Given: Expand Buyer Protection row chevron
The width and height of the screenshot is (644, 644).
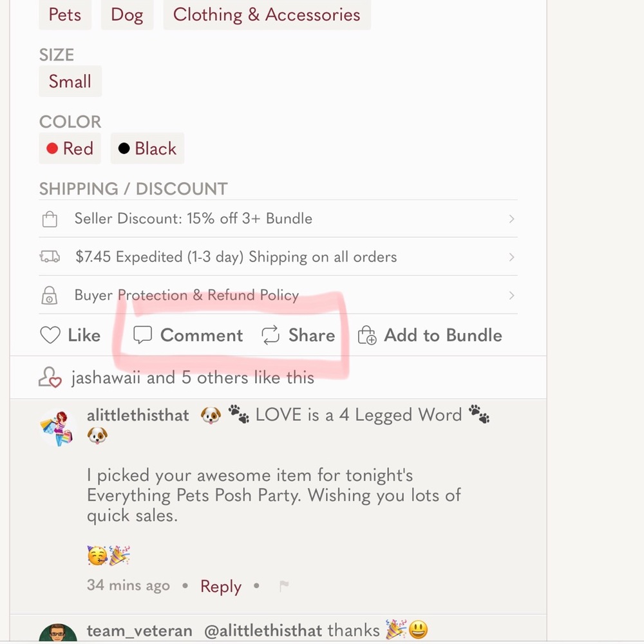Looking at the screenshot, I should coord(511,296).
